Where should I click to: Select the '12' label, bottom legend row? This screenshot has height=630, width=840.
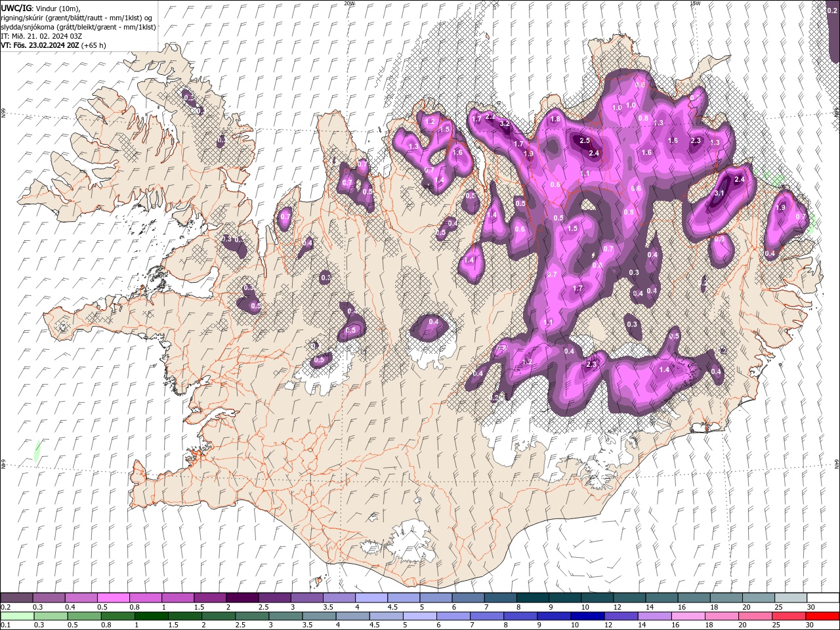pyautogui.click(x=608, y=626)
